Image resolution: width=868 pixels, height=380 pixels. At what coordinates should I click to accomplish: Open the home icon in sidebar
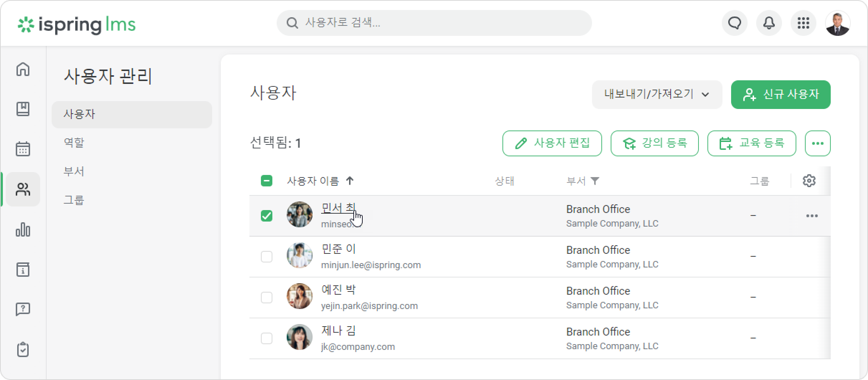pos(23,69)
